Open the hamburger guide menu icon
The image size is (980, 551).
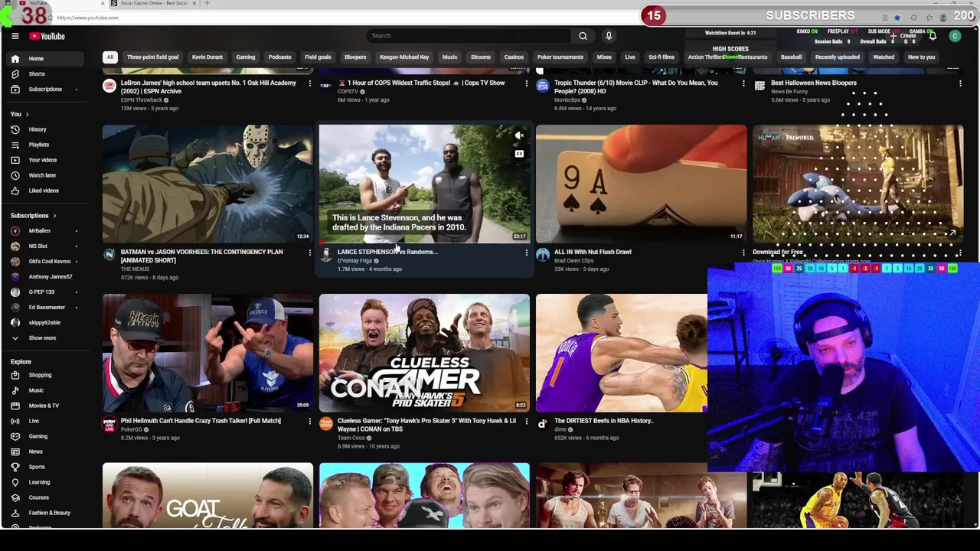point(15,36)
